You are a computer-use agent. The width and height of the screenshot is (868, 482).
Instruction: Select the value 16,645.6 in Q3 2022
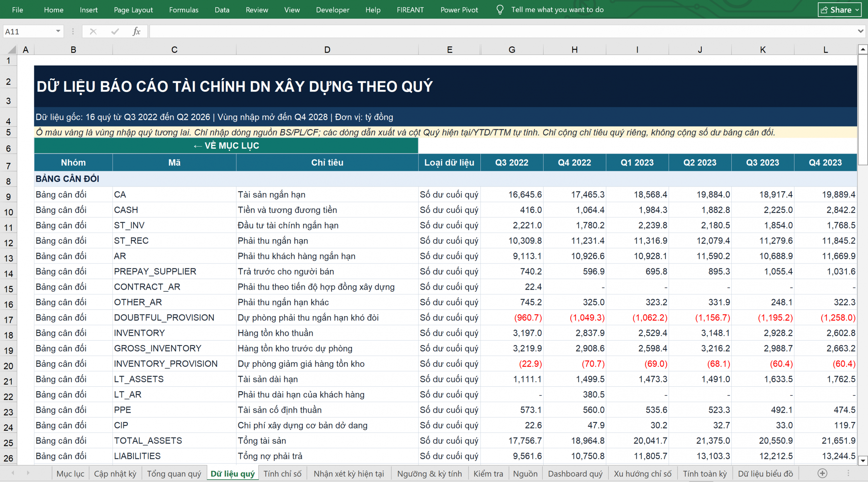(512, 194)
